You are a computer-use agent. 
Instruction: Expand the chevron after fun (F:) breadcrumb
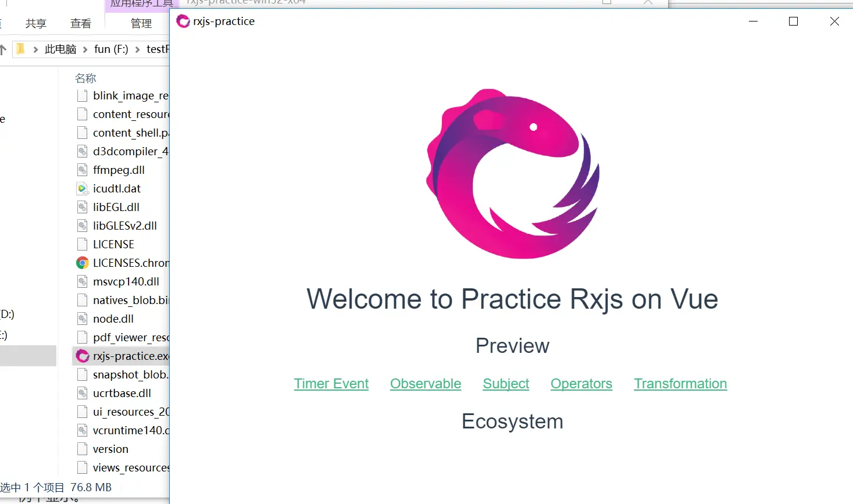pos(137,49)
